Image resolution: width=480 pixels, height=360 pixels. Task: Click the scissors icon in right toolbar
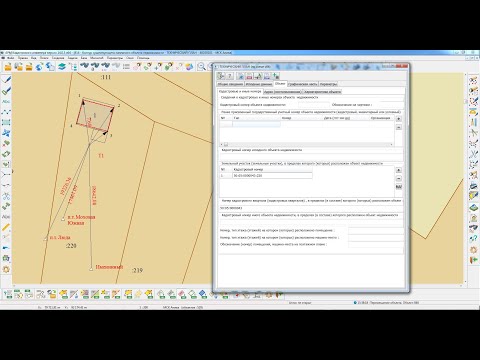tap(473, 154)
